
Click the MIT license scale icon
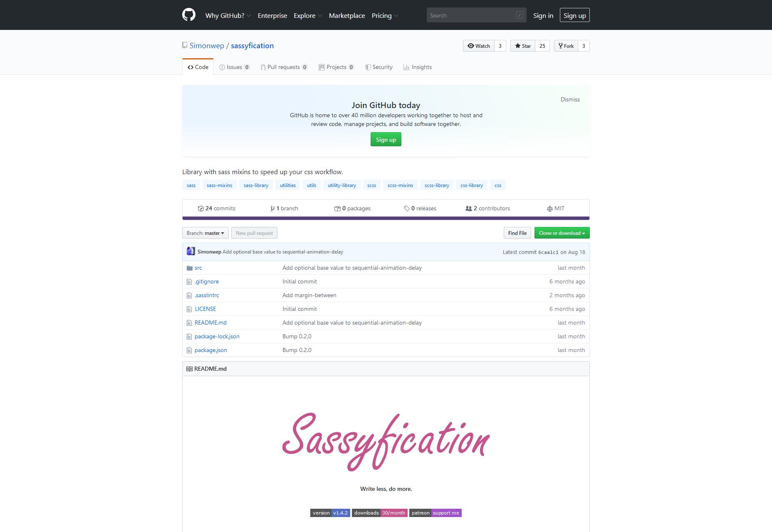click(550, 208)
